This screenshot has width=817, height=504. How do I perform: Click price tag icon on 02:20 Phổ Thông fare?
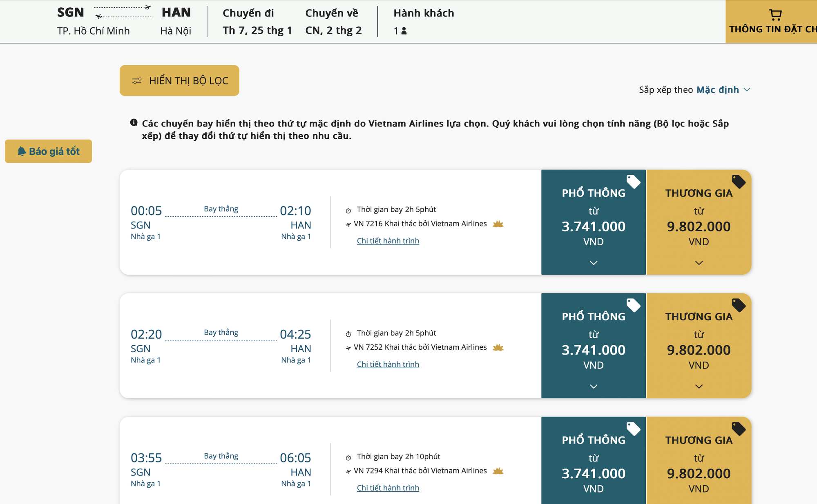point(634,305)
